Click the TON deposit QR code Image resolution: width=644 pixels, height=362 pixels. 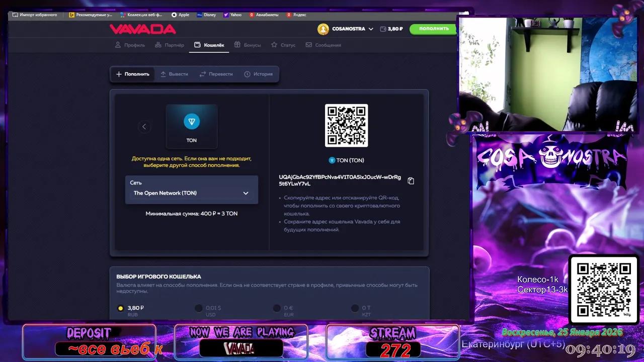(346, 125)
